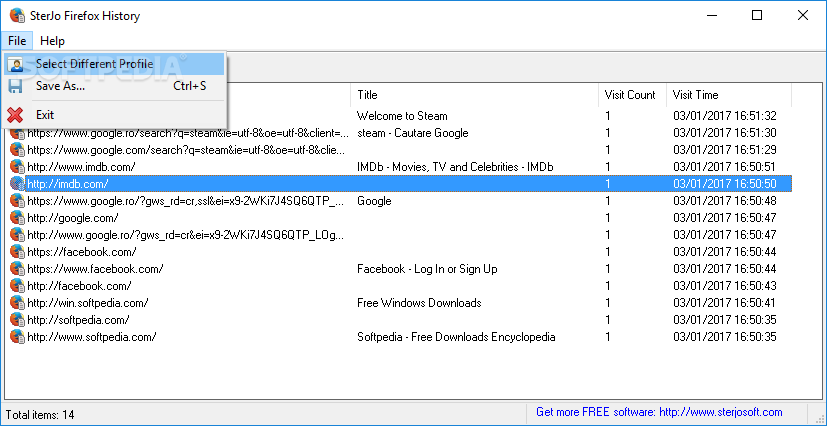
Task: Click the profile icon beside Select Different Profile
Action: (x=15, y=64)
